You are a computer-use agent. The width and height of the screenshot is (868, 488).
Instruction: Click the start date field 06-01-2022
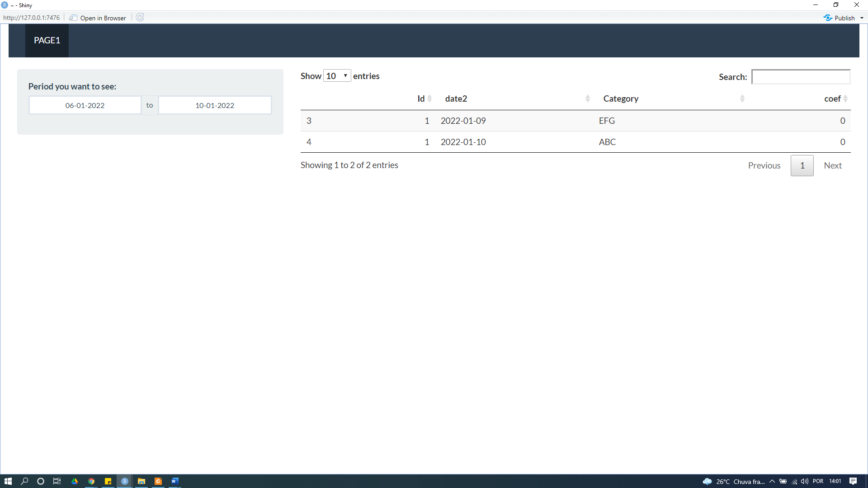click(x=85, y=105)
